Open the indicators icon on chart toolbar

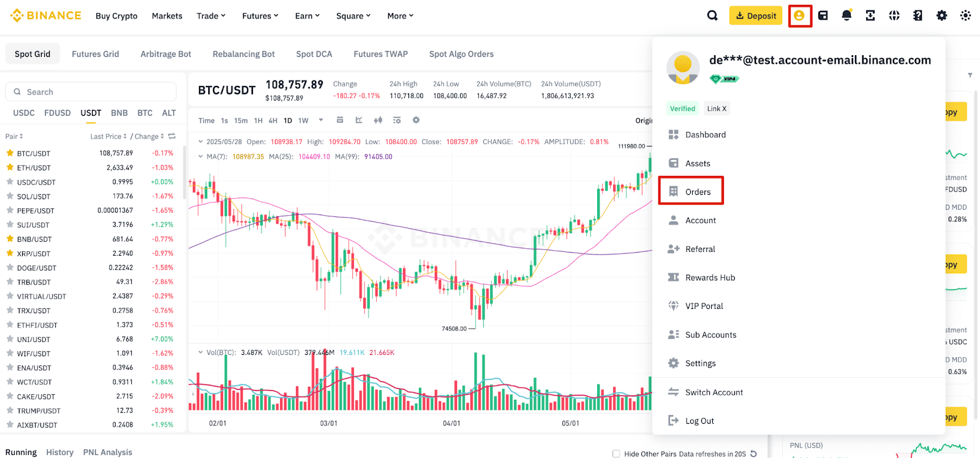coord(359,120)
